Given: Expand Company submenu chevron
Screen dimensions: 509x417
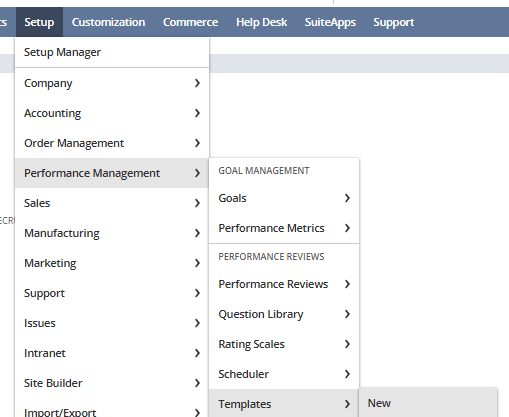Looking at the screenshot, I should 197,83.
